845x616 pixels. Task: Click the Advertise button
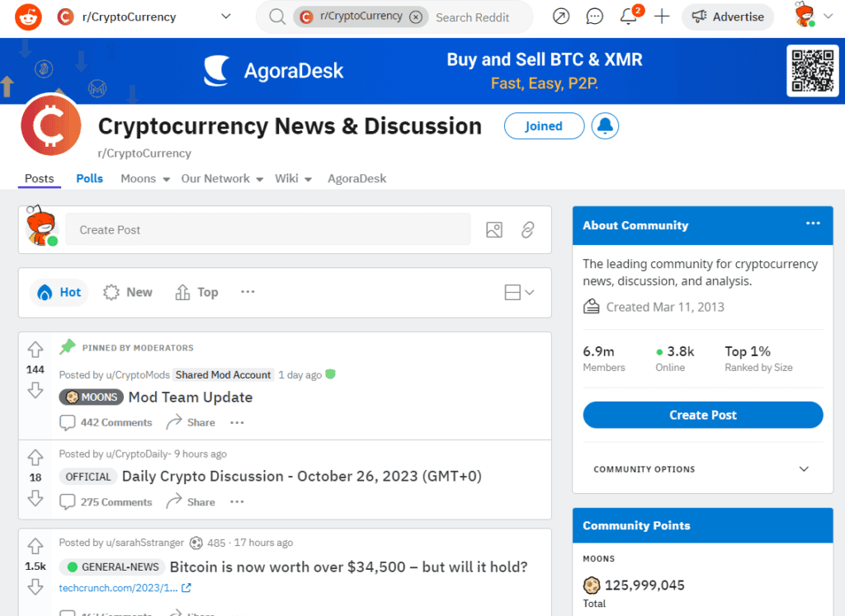(728, 17)
